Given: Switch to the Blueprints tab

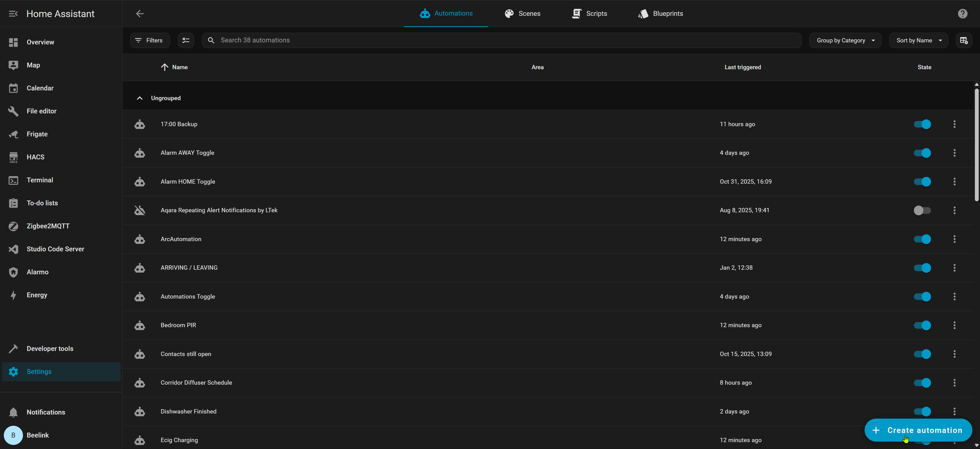Looking at the screenshot, I should (x=660, y=14).
